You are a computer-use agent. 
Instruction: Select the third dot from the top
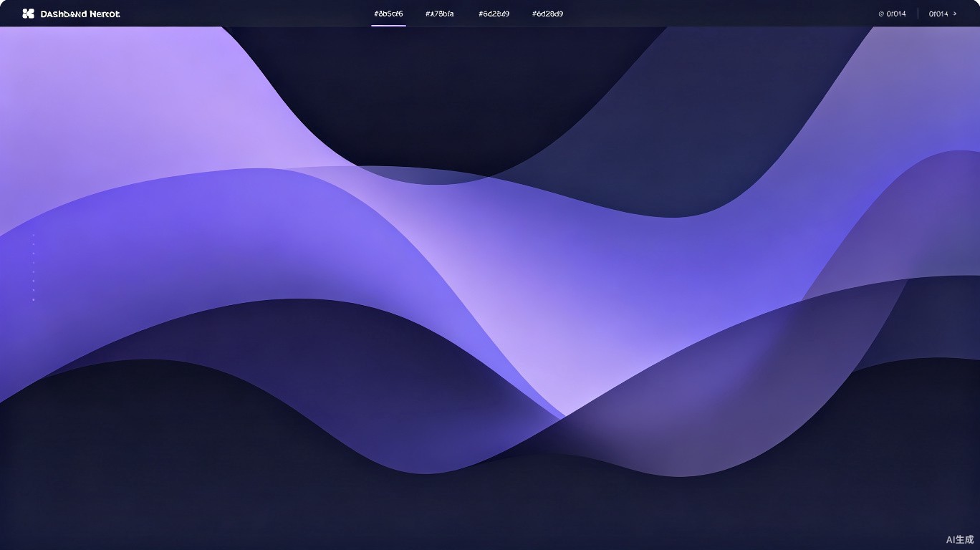34,254
